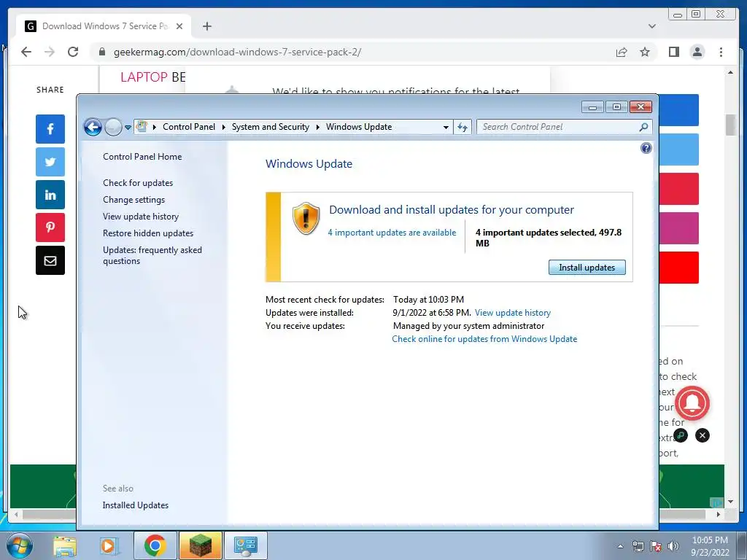Open Installed Updates link
This screenshot has width=747, height=560.
(x=135, y=505)
